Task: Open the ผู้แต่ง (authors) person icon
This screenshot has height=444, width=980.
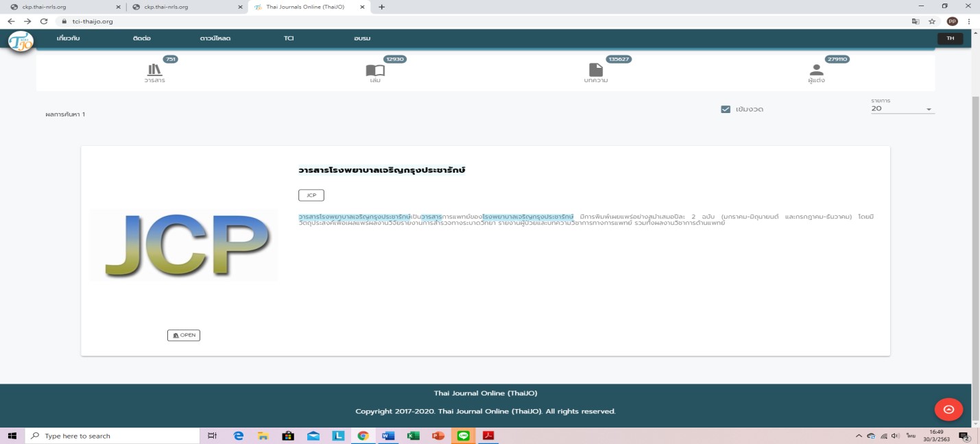Action: tap(816, 70)
